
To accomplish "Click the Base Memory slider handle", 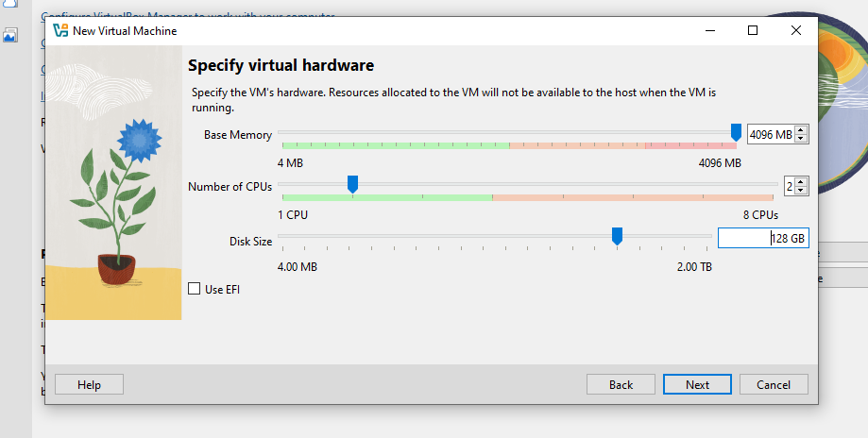I will point(736,133).
